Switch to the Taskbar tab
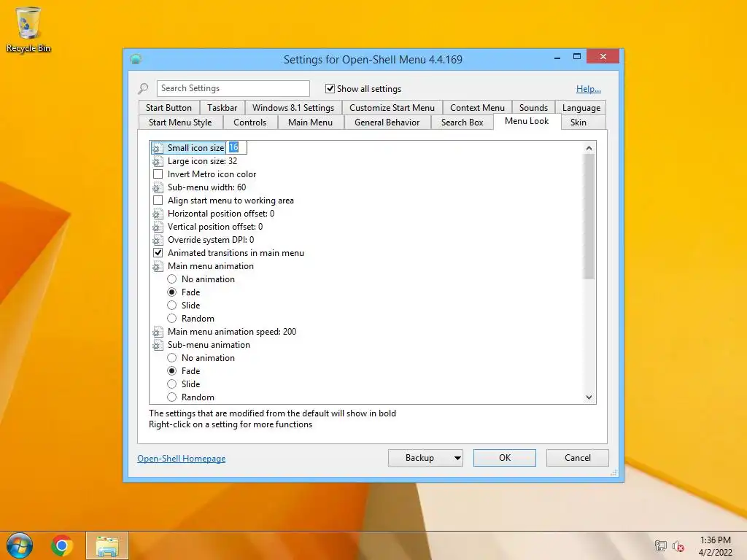The width and height of the screenshot is (747, 560). point(222,108)
